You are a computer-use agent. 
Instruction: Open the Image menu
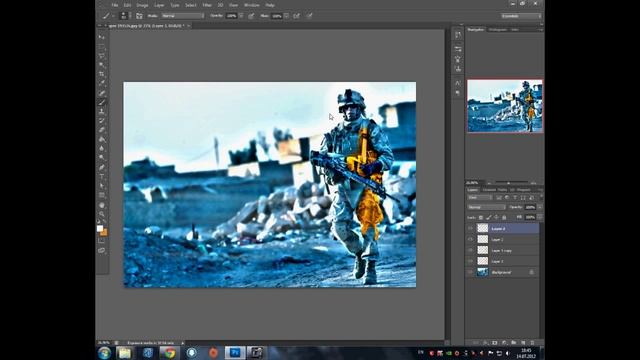[x=142, y=5]
